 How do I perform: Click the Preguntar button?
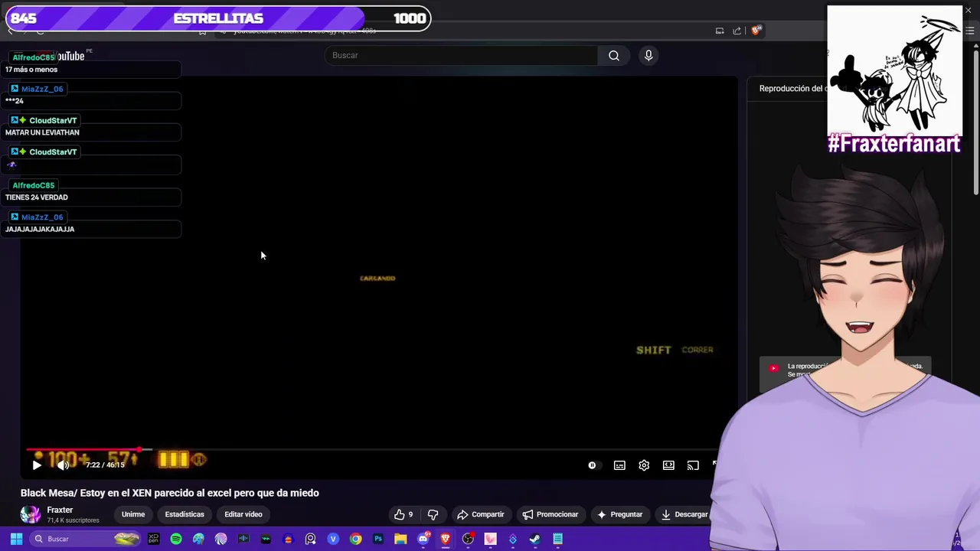619,514
